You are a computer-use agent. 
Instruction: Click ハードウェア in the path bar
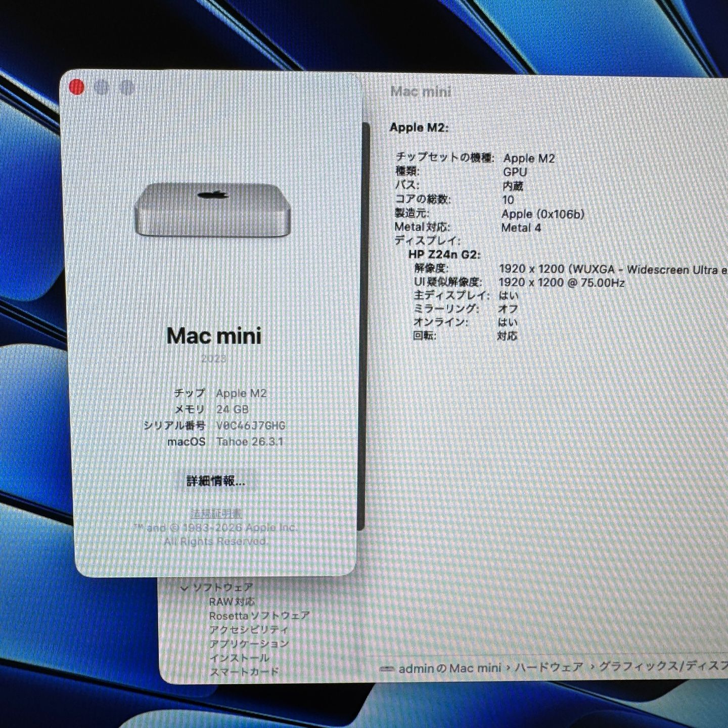click(549, 667)
